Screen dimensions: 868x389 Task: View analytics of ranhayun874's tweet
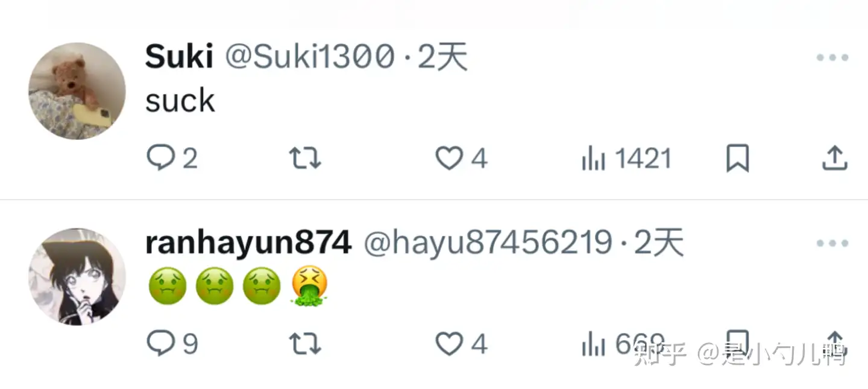(623, 344)
